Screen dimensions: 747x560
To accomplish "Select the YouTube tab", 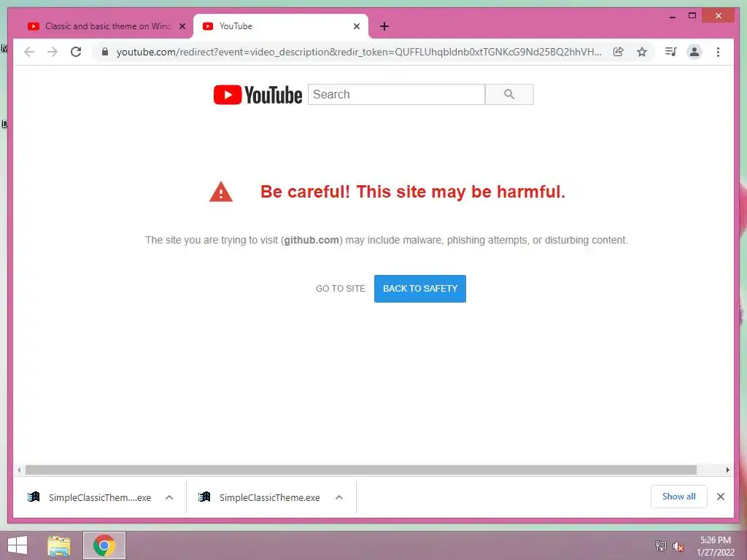I will [x=281, y=26].
